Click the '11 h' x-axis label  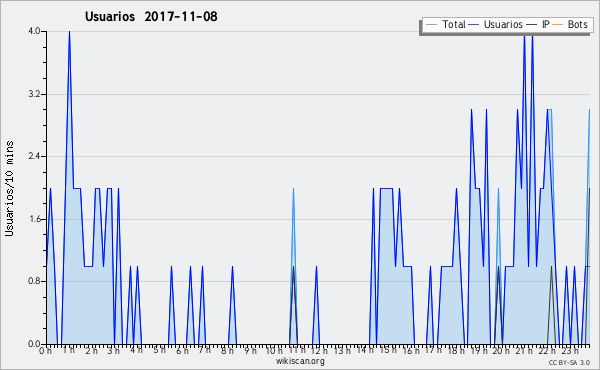(x=297, y=350)
